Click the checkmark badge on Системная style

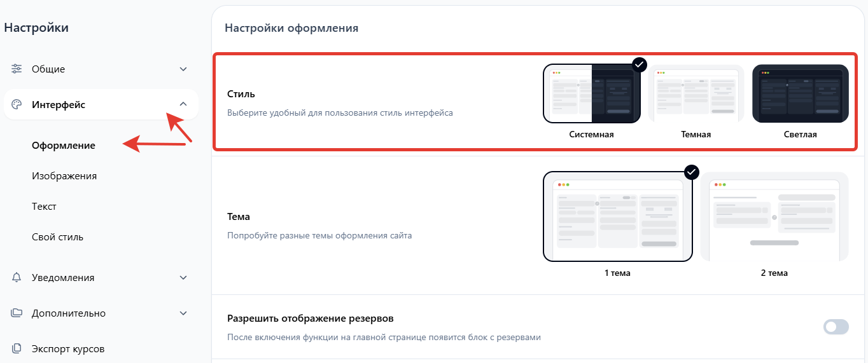(x=640, y=64)
